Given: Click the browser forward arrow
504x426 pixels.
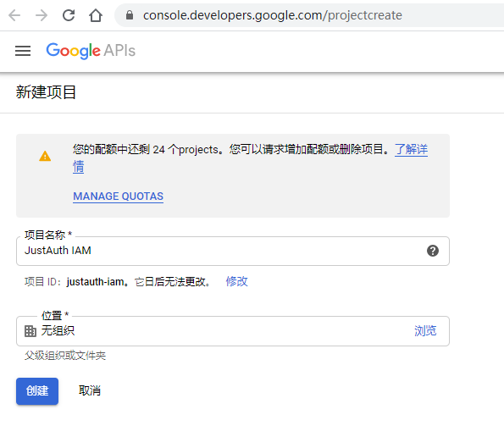Looking at the screenshot, I should click(42, 15).
